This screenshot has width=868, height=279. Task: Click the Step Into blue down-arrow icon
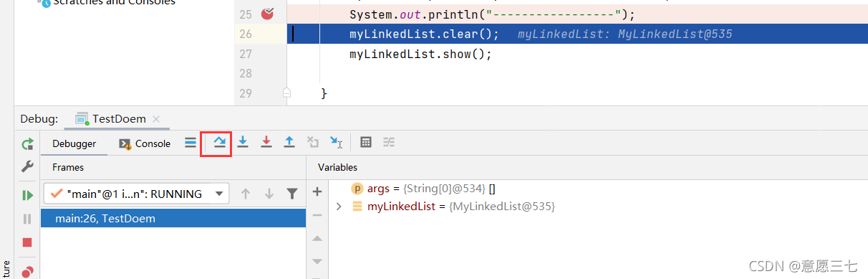(243, 143)
